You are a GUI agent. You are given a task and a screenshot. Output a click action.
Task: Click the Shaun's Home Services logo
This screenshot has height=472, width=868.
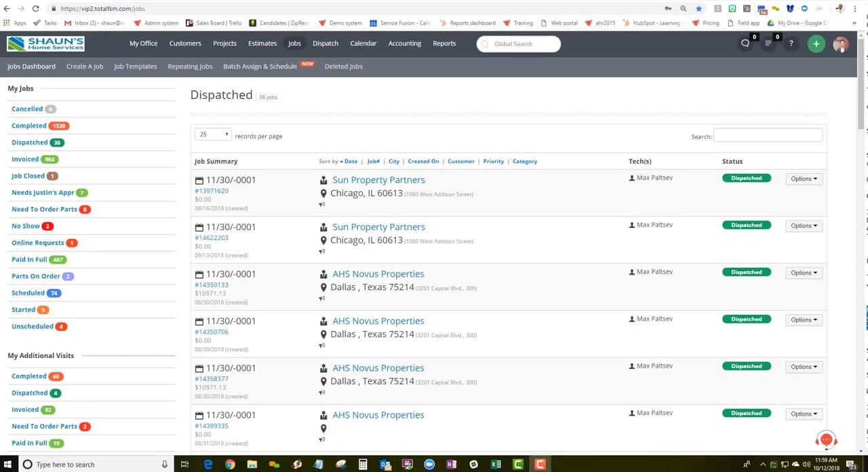point(45,43)
